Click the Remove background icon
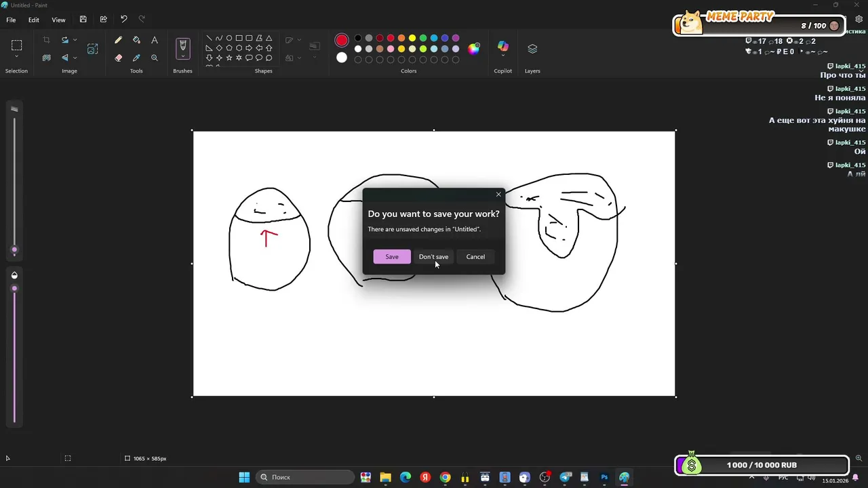The height and width of the screenshot is (488, 868). click(x=46, y=58)
